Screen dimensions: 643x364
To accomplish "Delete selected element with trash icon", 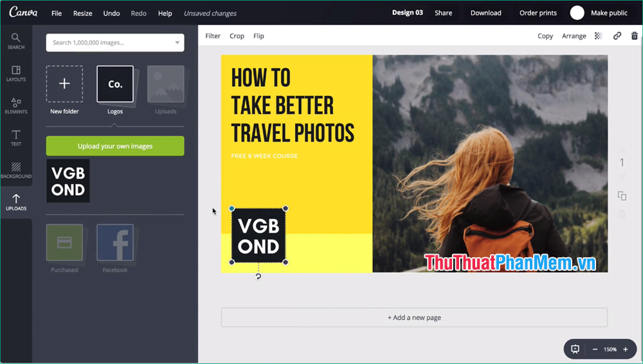I will tap(635, 36).
